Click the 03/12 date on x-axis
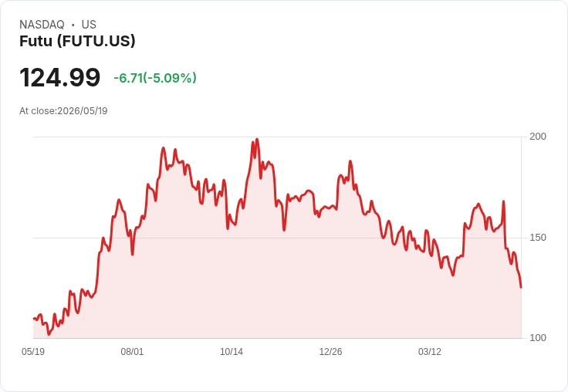The width and height of the screenshot is (568, 392). pos(430,352)
